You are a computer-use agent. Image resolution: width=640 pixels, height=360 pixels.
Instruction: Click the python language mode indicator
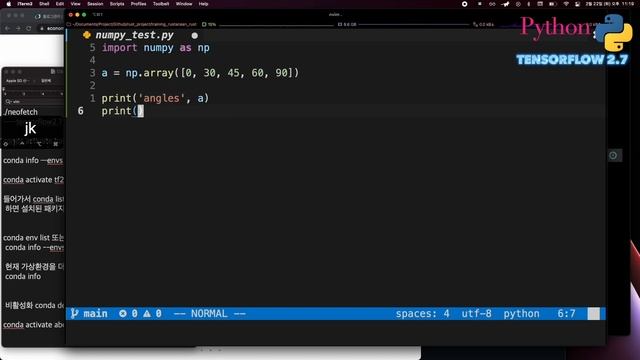point(521,313)
